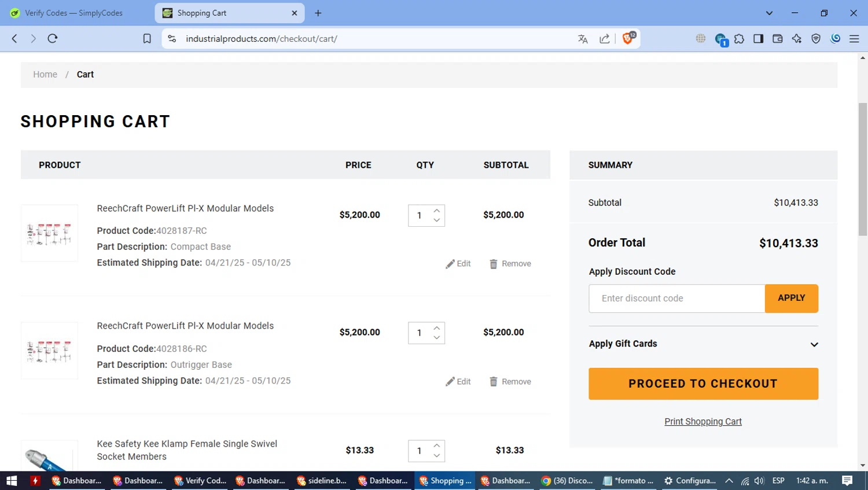Click the taskbar clock 1:42 a. m.
Viewport: 868px width, 490px height.
(x=812, y=481)
